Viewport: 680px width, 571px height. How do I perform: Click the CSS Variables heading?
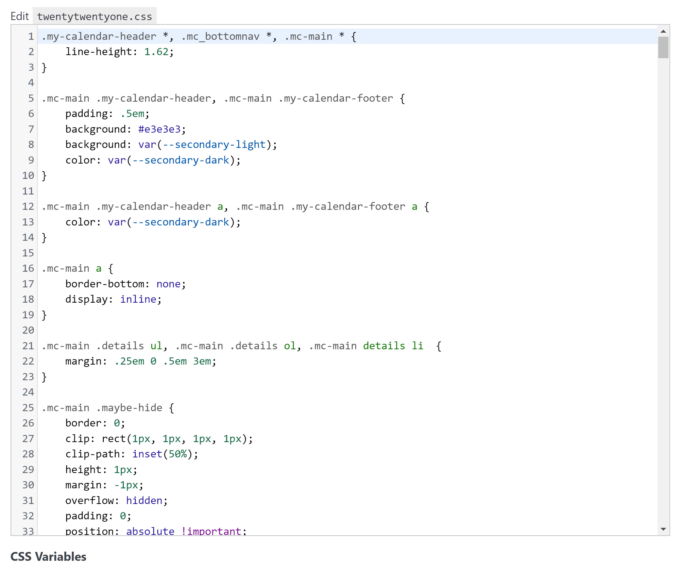tap(49, 556)
